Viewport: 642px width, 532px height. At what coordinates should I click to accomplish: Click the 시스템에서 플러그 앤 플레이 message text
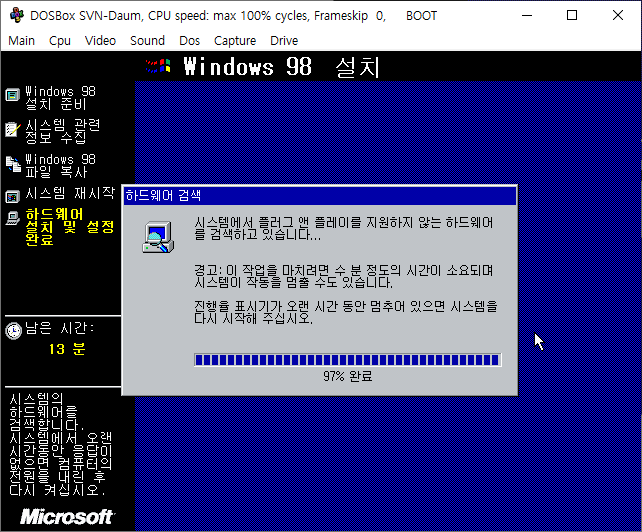click(344, 229)
